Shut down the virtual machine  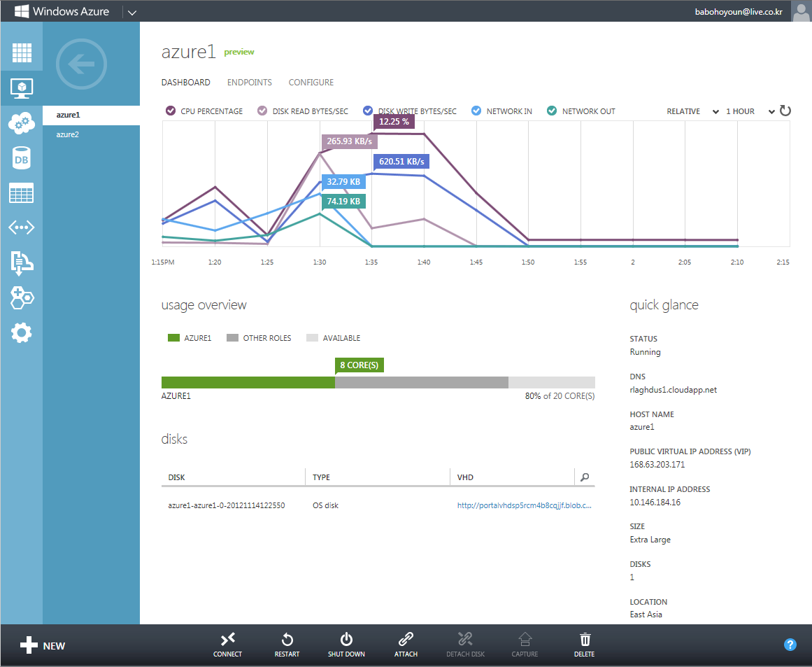[x=346, y=645]
